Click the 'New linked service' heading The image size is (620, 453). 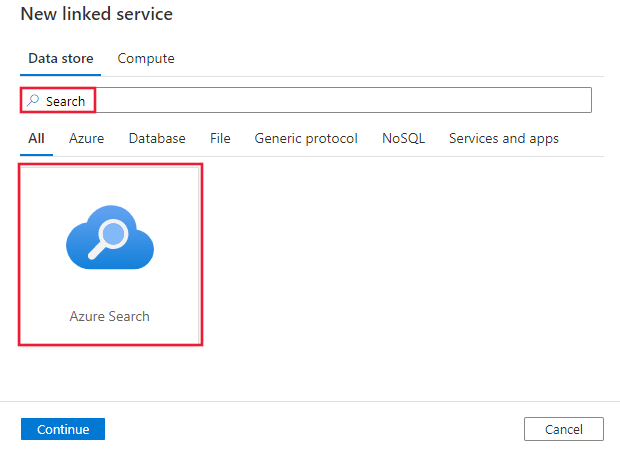(97, 15)
